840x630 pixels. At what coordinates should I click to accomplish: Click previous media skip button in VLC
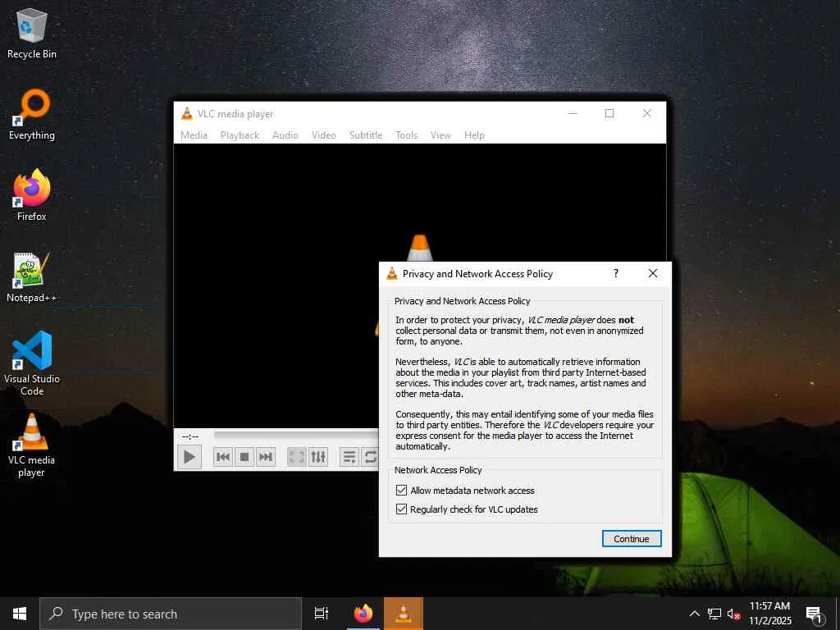(223, 457)
